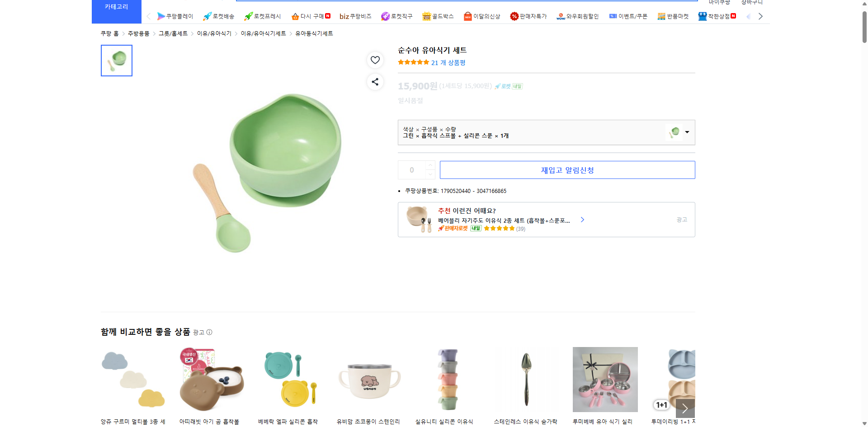Expand the color and option dropdown
This screenshot has width=868, height=427.
pyautogui.click(x=687, y=132)
